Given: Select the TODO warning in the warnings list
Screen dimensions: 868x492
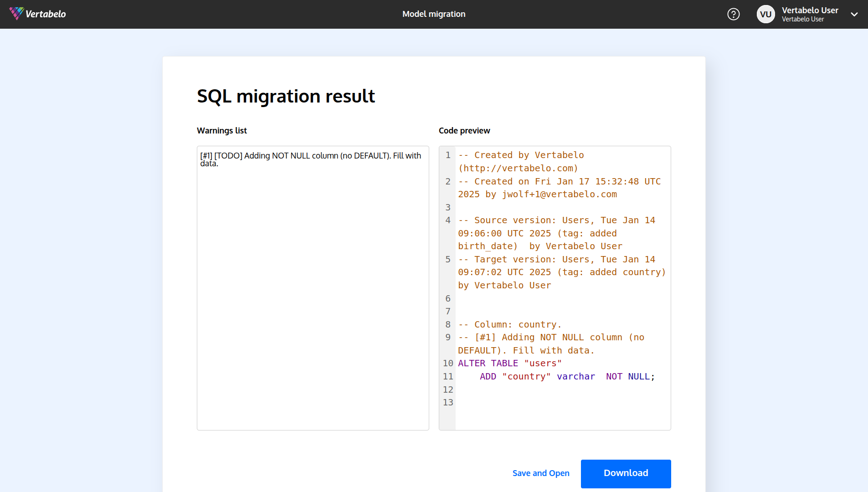Looking at the screenshot, I should (310, 159).
